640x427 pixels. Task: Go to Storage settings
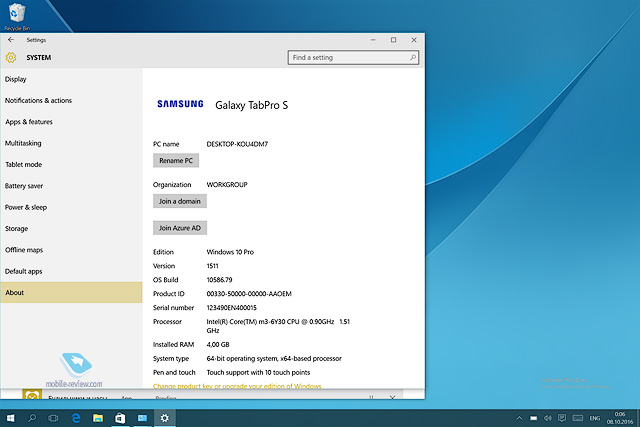coord(71,229)
